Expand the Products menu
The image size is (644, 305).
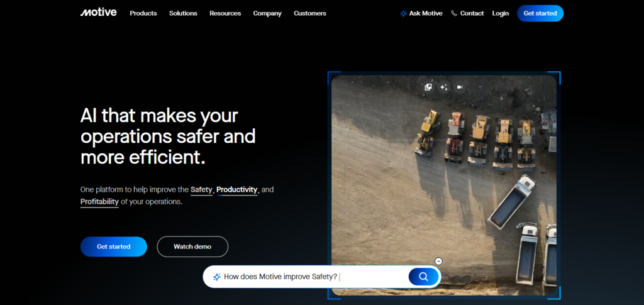coord(143,13)
